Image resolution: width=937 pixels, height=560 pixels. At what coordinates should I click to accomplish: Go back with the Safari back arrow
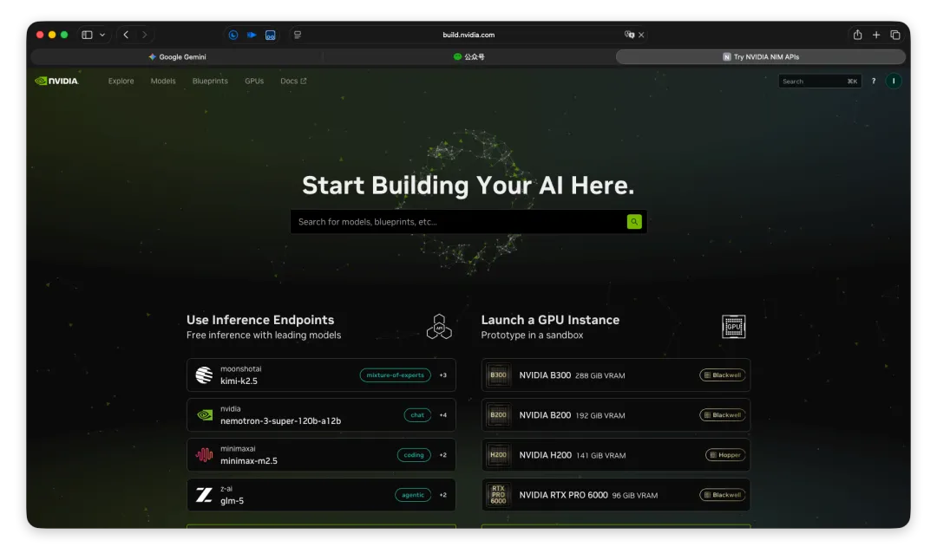pos(126,35)
